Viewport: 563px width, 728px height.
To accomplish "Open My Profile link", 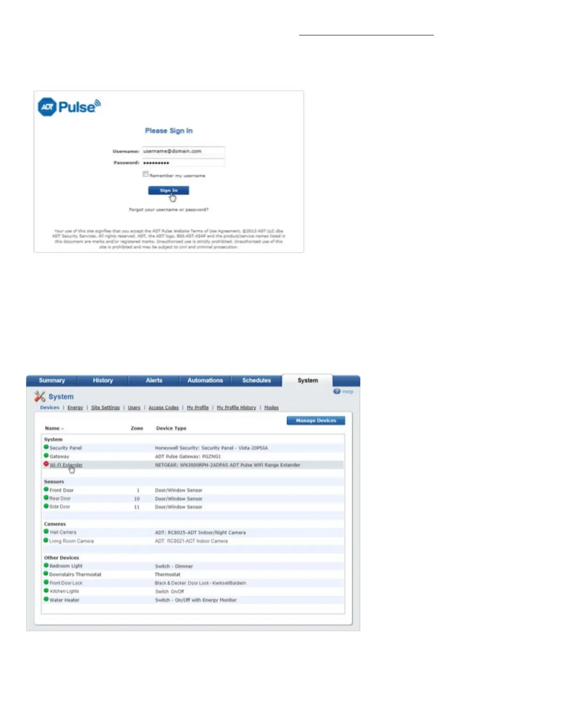I will pos(197,408).
